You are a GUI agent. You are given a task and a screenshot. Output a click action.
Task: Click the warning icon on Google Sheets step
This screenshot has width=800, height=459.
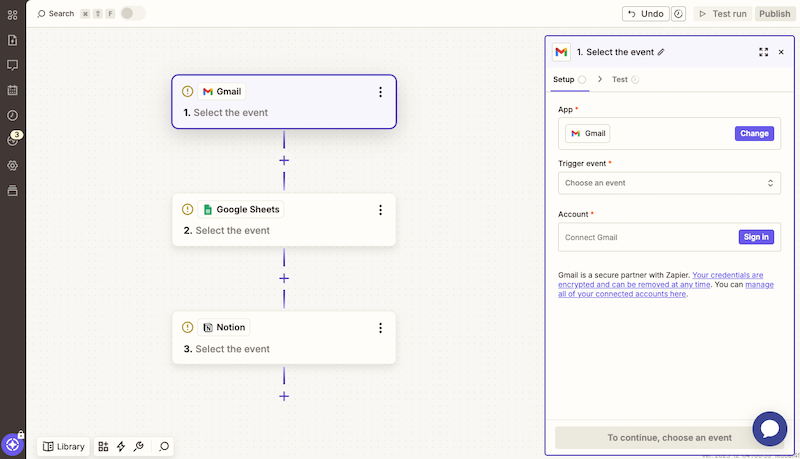pos(187,209)
